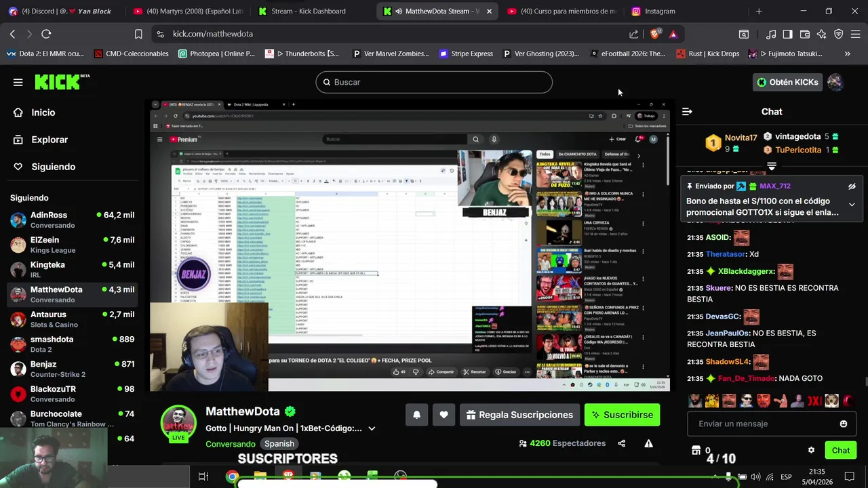The height and width of the screenshot is (488, 868).
Task: Toggle the follow heart for MatthewDota
Action: 443,415
